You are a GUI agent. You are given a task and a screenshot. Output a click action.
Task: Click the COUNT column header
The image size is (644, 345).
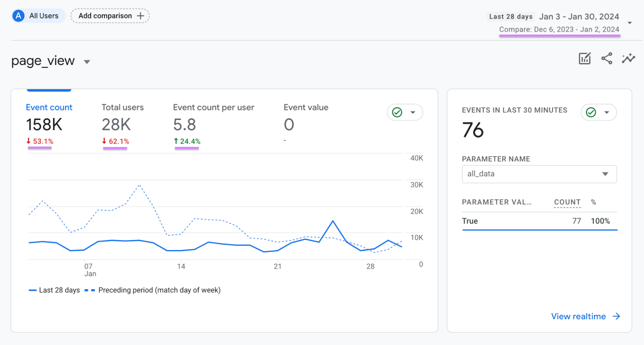[x=567, y=202]
